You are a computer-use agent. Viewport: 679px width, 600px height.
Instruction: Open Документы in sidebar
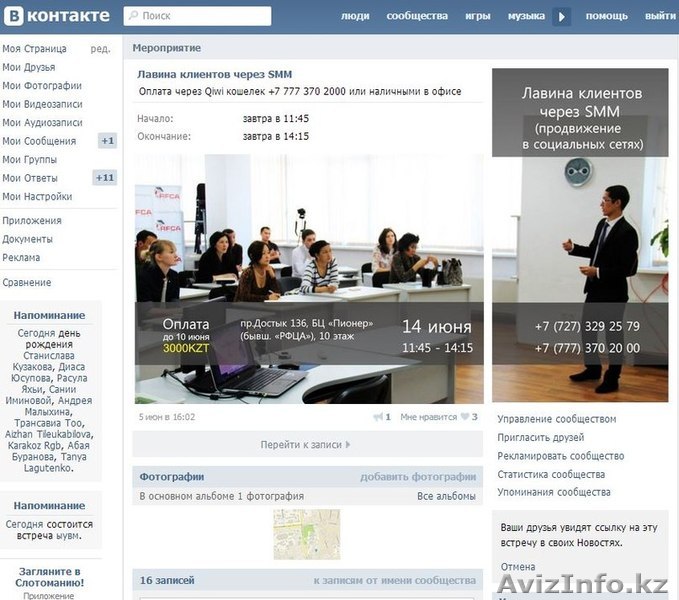pos(28,239)
